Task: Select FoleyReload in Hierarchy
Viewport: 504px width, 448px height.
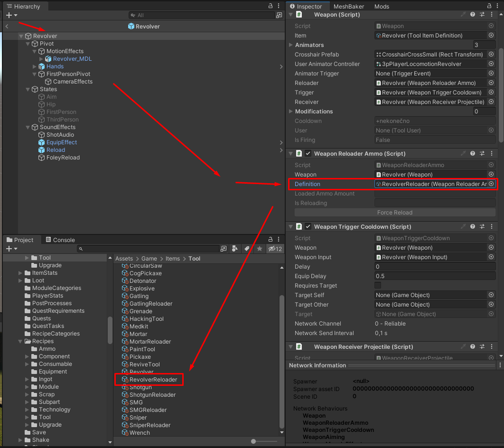Action: click(x=63, y=158)
